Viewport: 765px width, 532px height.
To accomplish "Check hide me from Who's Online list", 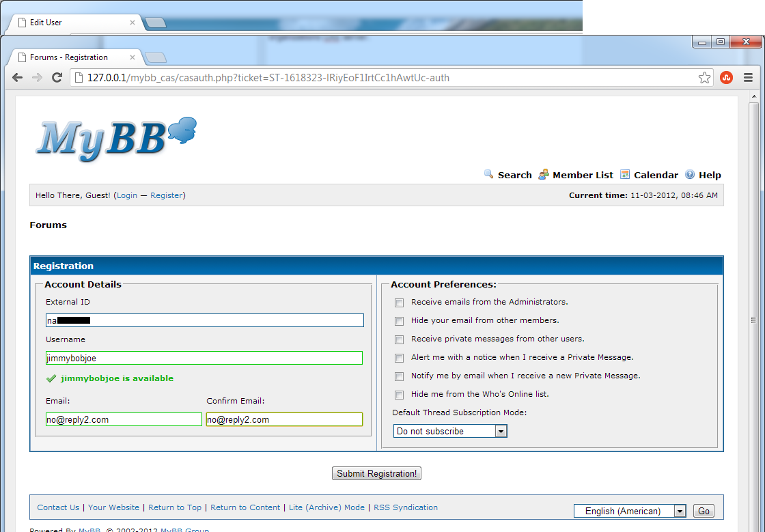I will pos(399,395).
